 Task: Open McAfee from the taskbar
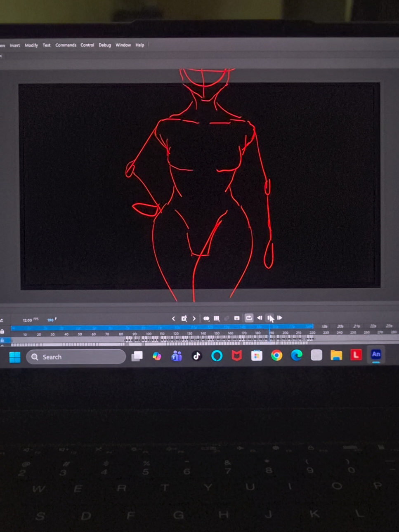(x=236, y=355)
